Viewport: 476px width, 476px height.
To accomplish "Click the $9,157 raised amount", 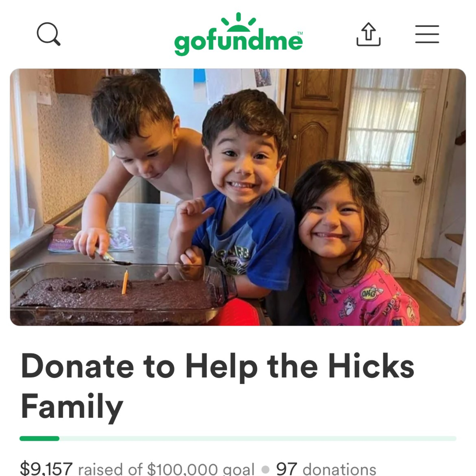I will 46,469.
